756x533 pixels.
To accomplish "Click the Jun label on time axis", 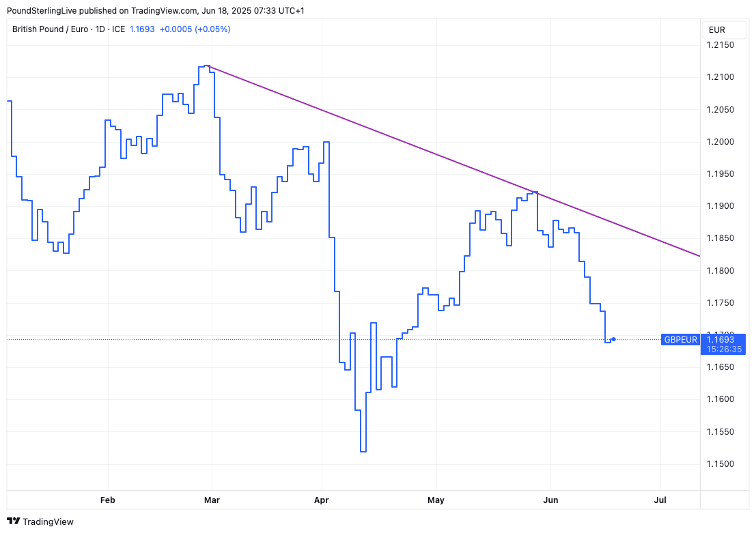I will click(550, 500).
